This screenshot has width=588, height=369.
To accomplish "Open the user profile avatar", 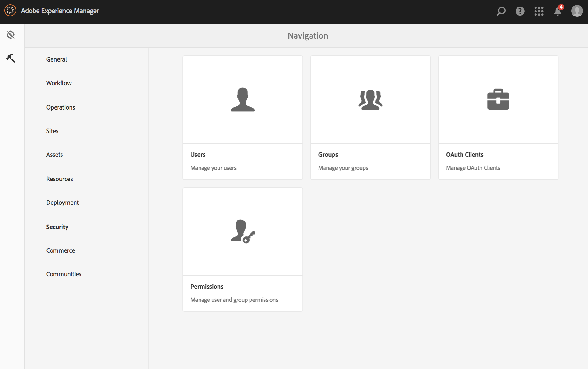I will 577,11.
